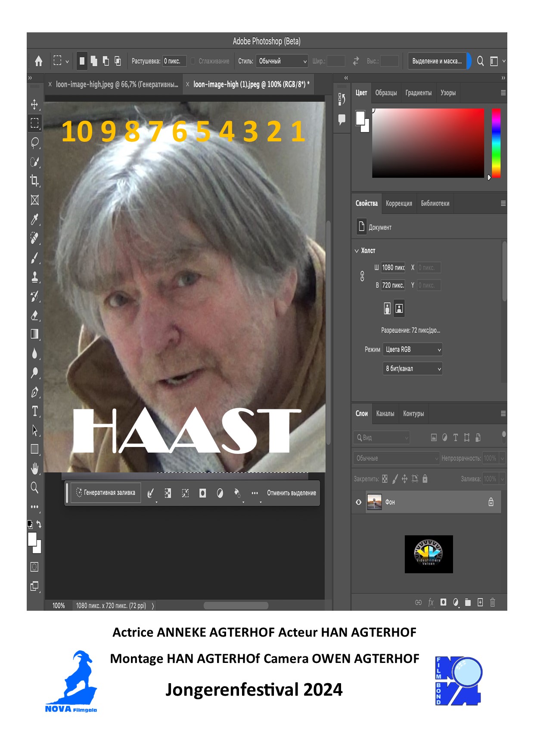Select the Horizontal Type tool
This screenshot has width=534, height=756.
(x=34, y=411)
